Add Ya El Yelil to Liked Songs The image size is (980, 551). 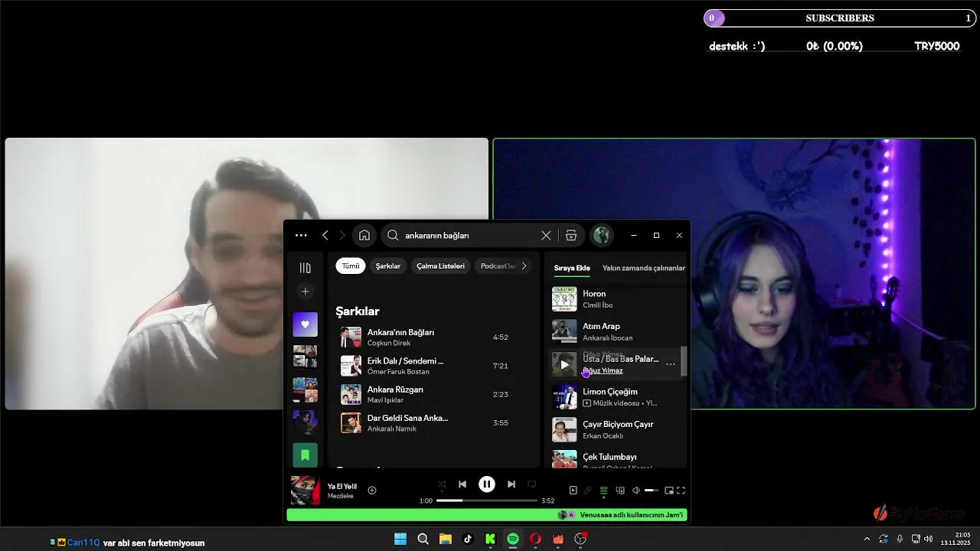pyautogui.click(x=372, y=491)
